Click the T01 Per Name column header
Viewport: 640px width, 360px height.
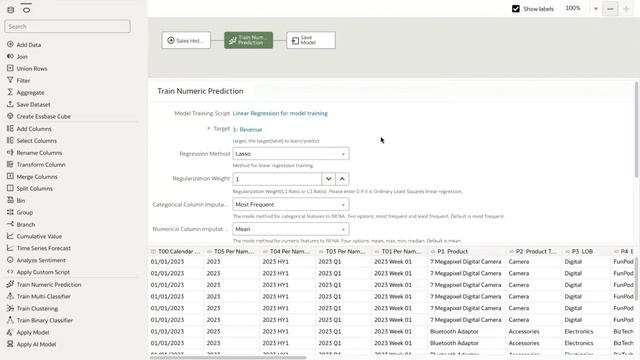click(x=399, y=251)
